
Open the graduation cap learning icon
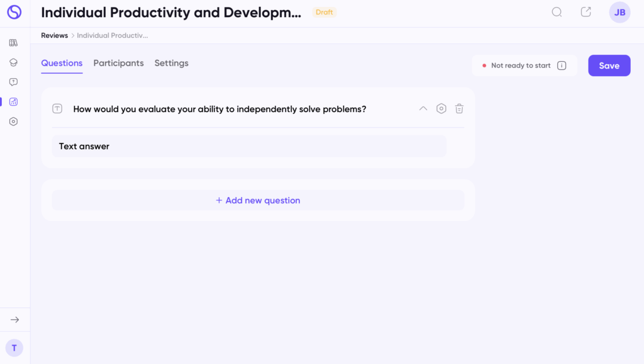(x=13, y=62)
